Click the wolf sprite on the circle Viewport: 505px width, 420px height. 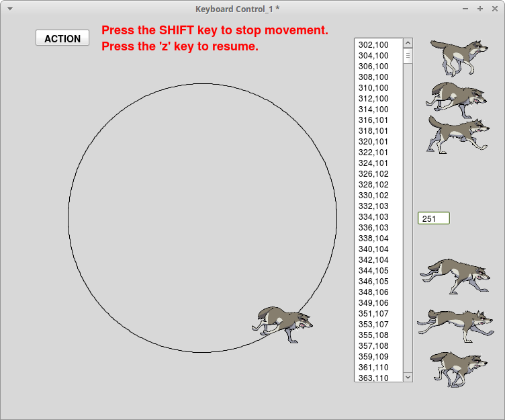pyautogui.click(x=286, y=324)
